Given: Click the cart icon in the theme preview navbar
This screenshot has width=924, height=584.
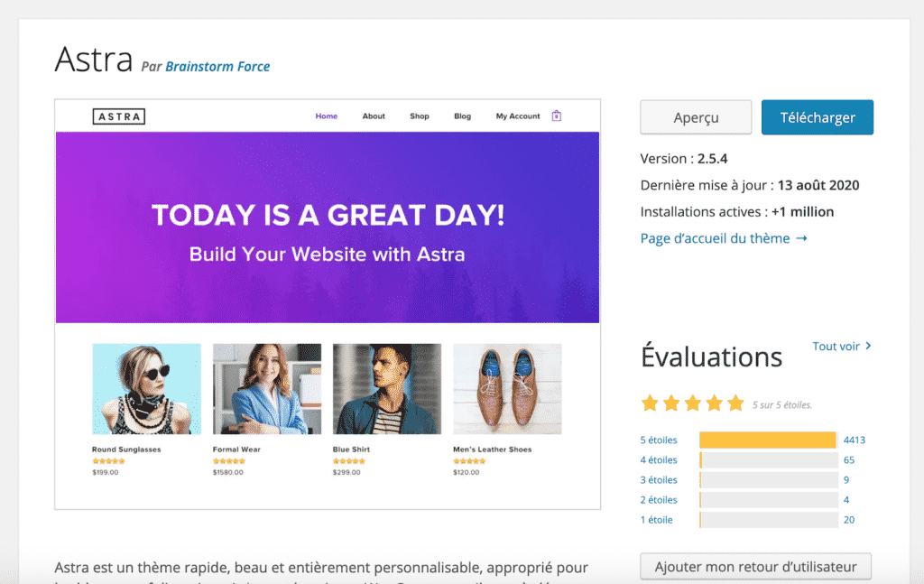Looking at the screenshot, I should click(x=557, y=116).
